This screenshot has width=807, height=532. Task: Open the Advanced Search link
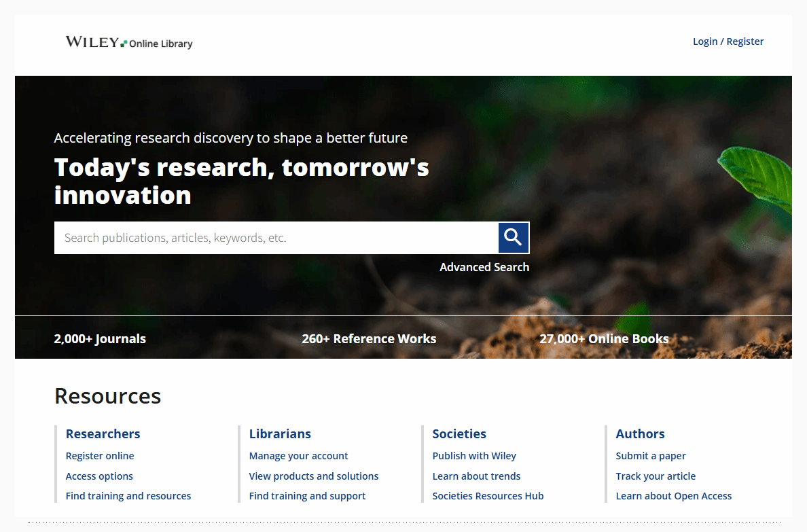tap(484, 267)
